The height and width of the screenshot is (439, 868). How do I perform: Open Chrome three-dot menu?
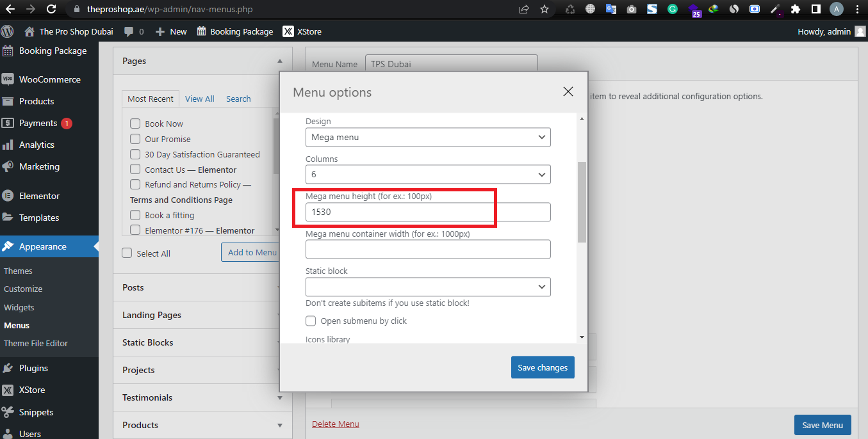click(x=857, y=9)
